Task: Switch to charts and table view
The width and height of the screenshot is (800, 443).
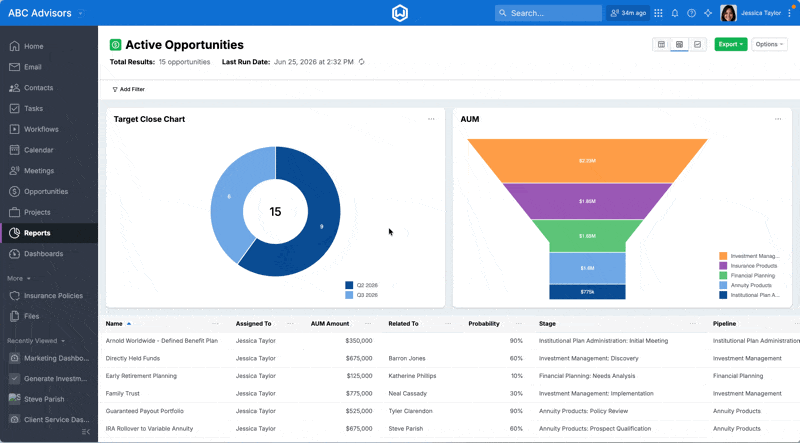Action: tap(679, 44)
